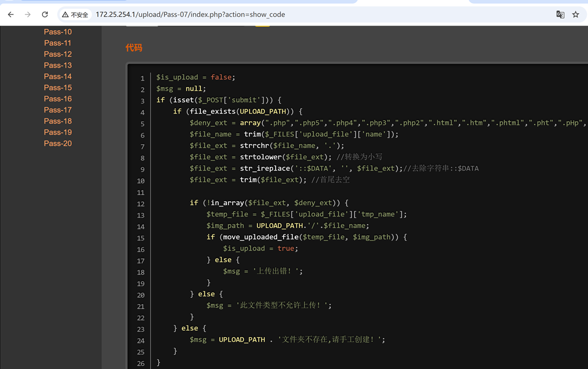Focus the address bar URL
This screenshot has width=588, height=369.
click(190, 15)
